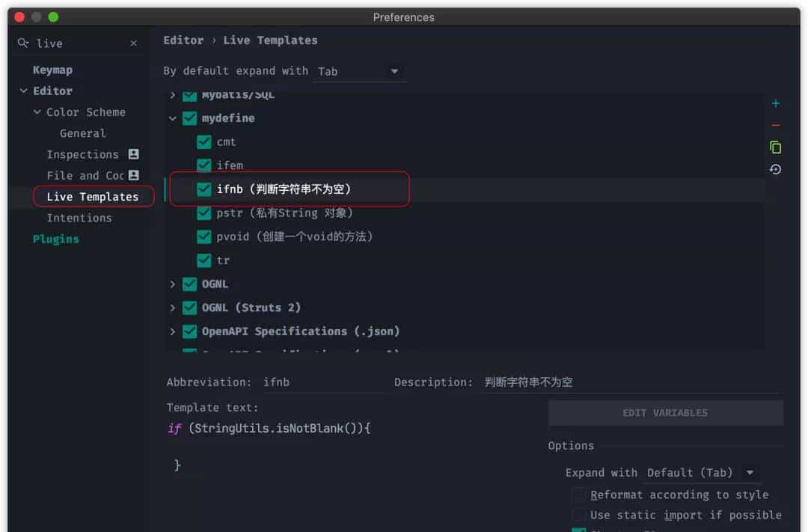808x532 pixels.
Task: Clear the search field with X icon
Action: [x=134, y=43]
